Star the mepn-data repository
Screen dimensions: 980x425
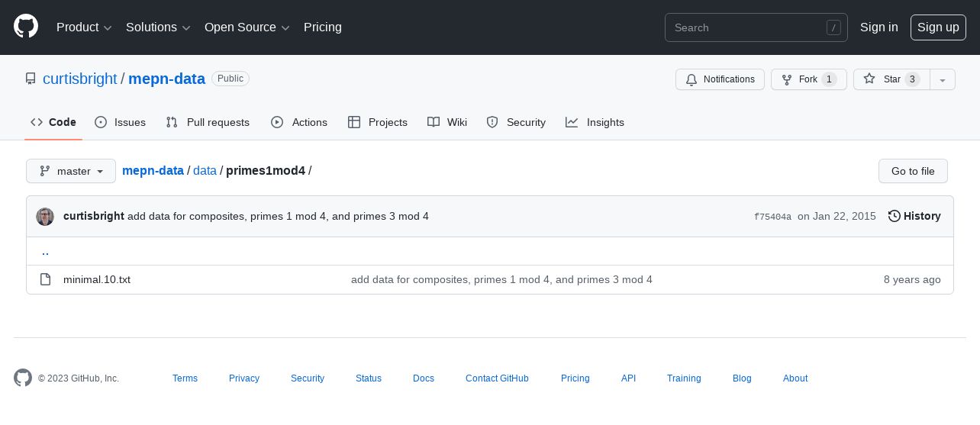coord(891,79)
